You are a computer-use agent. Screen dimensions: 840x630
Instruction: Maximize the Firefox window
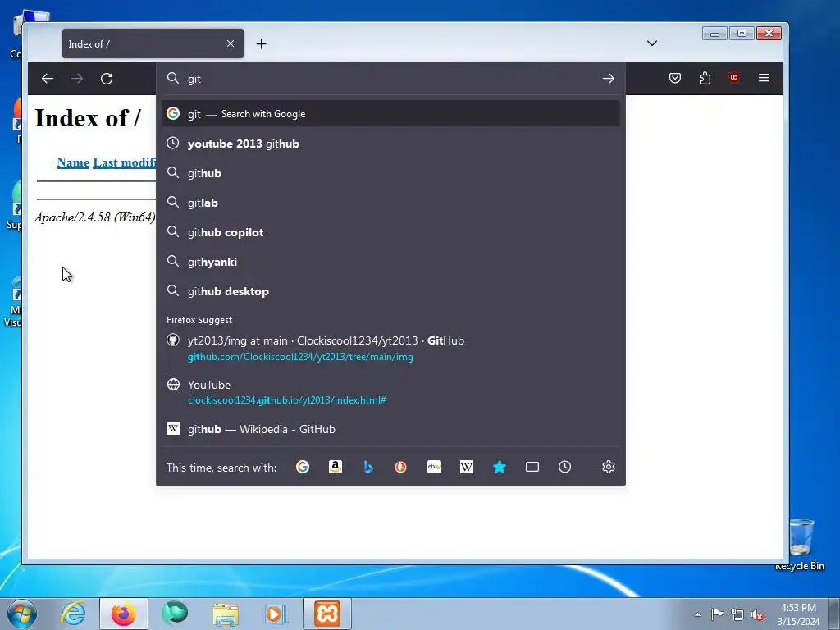[742, 34]
